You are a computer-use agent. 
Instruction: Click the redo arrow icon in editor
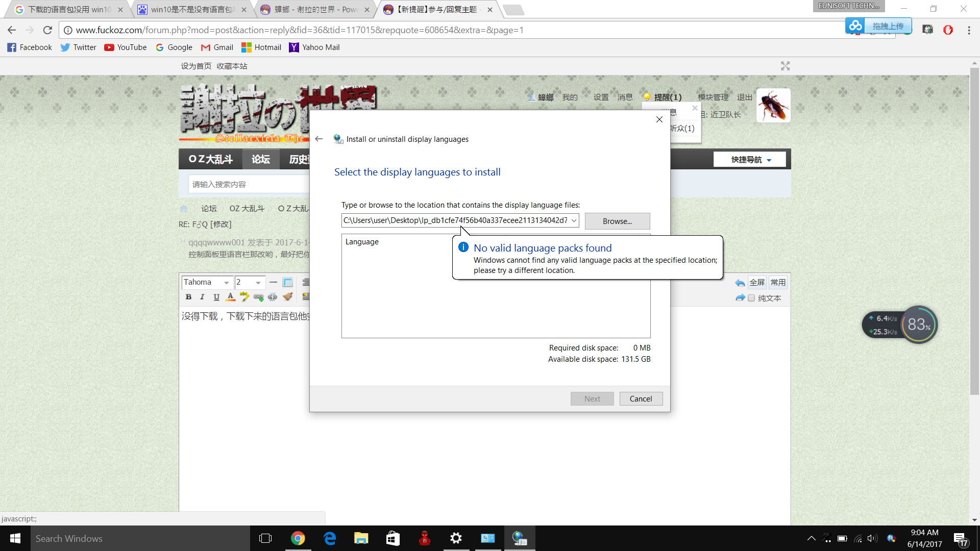pos(740,298)
